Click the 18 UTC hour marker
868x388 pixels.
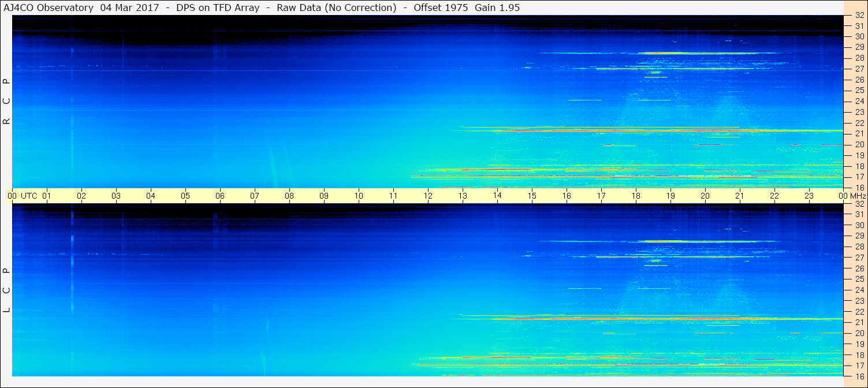pyautogui.click(x=636, y=196)
